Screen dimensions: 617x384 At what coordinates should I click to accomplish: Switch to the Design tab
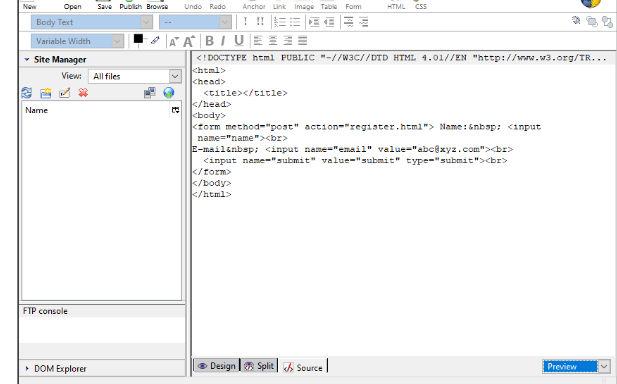point(216,366)
